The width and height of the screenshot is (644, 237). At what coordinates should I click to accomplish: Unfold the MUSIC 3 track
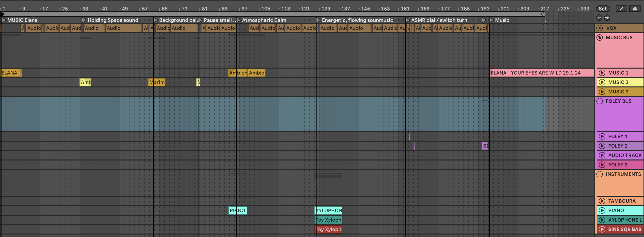(602, 92)
